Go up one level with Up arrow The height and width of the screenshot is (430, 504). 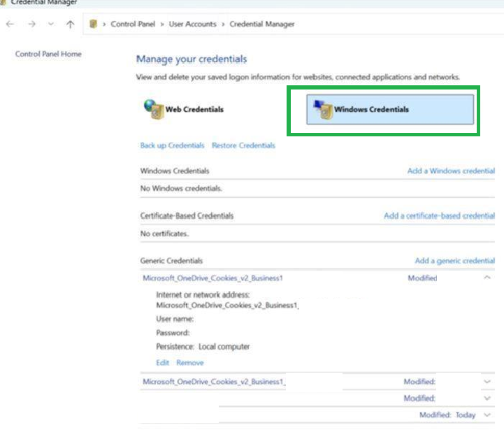(70, 24)
